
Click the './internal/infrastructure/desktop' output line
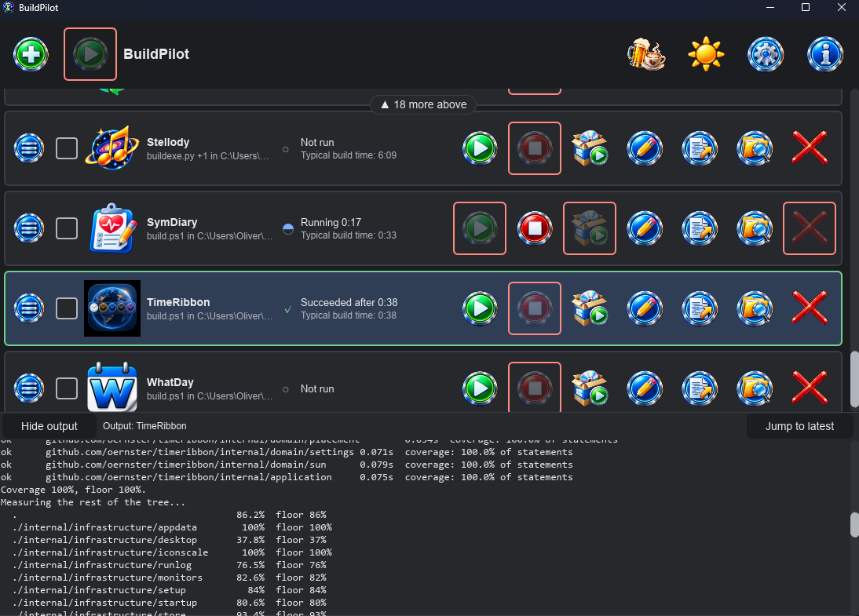point(170,540)
